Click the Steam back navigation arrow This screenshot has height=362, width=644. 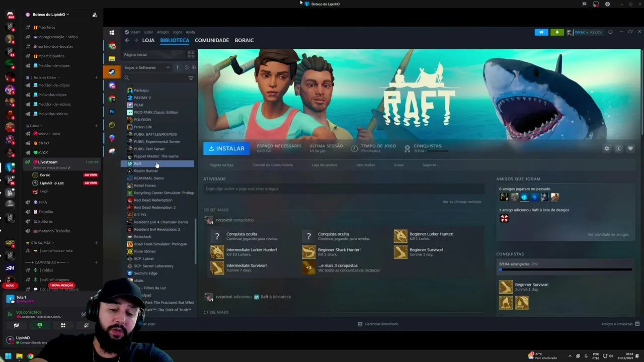coord(127,40)
